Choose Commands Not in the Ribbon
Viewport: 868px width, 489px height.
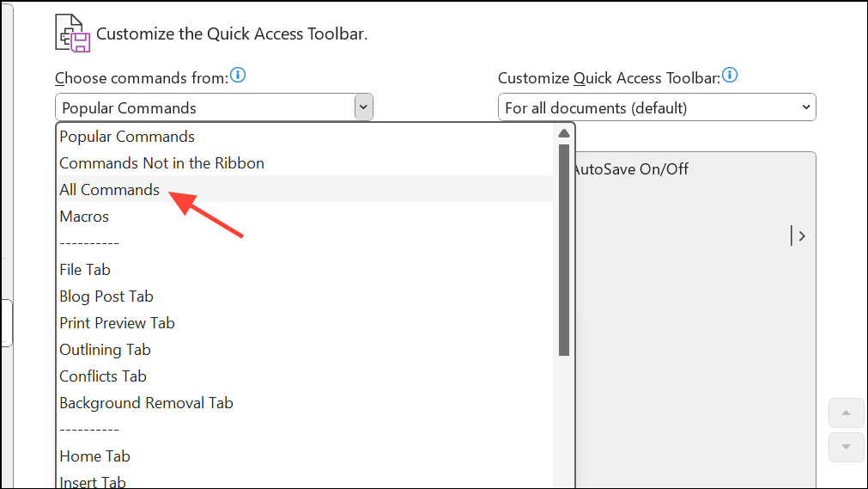coord(161,163)
